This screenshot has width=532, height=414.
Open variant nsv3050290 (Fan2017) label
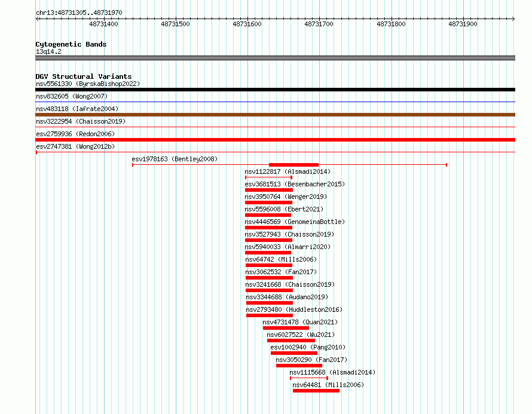(x=312, y=360)
